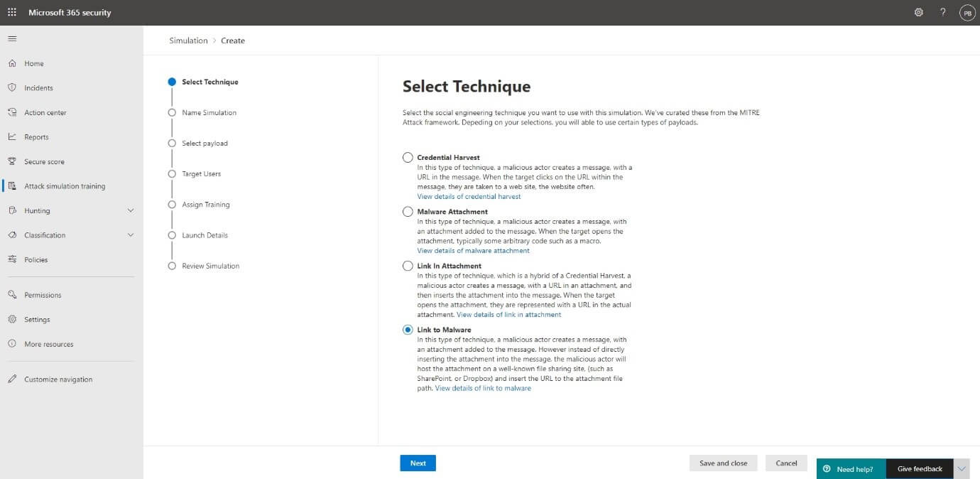Screen dimensions: 980x479
Task: Open the Settings gear in the top bar
Action: [918, 11]
